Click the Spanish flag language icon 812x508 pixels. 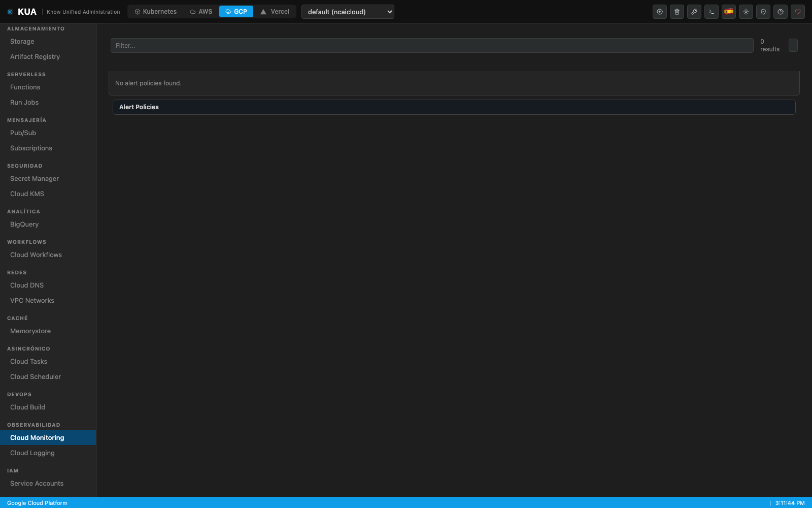pos(729,12)
